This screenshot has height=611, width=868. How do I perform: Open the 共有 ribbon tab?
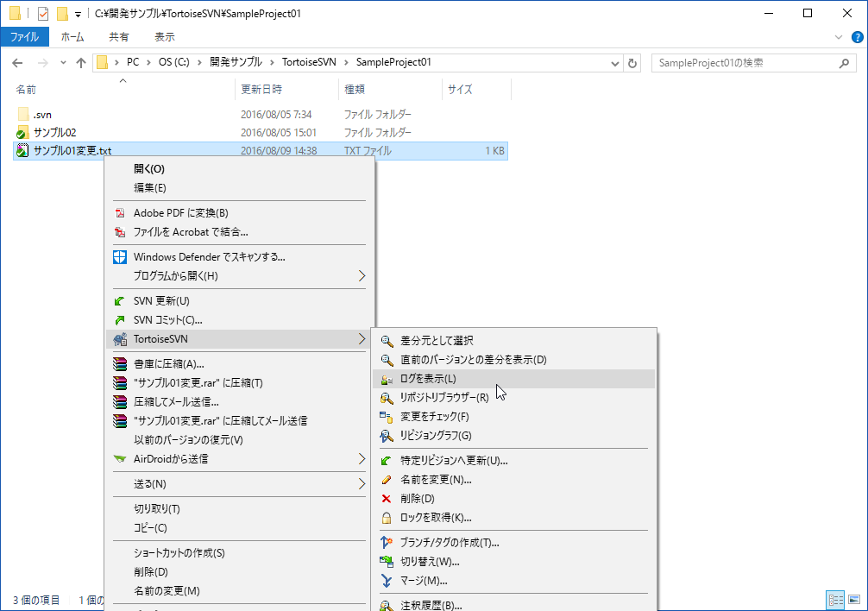(x=119, y=37)
